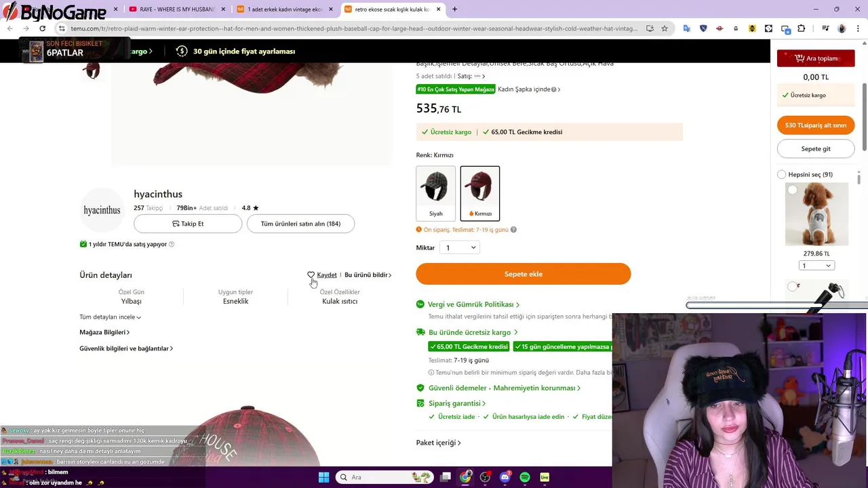Screen dimensions: 868x488
Task: Go back to the previous page
Action: (x=9, y=28)
